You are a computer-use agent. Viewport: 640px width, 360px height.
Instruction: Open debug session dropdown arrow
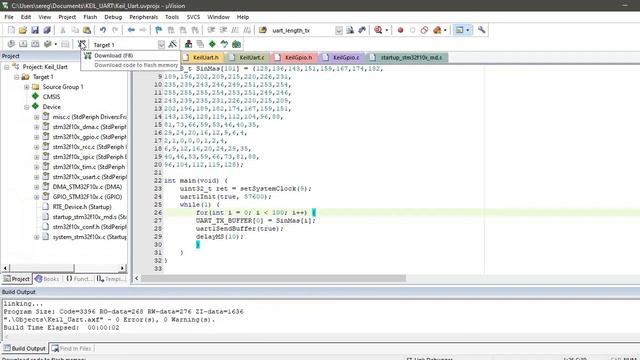387,30
